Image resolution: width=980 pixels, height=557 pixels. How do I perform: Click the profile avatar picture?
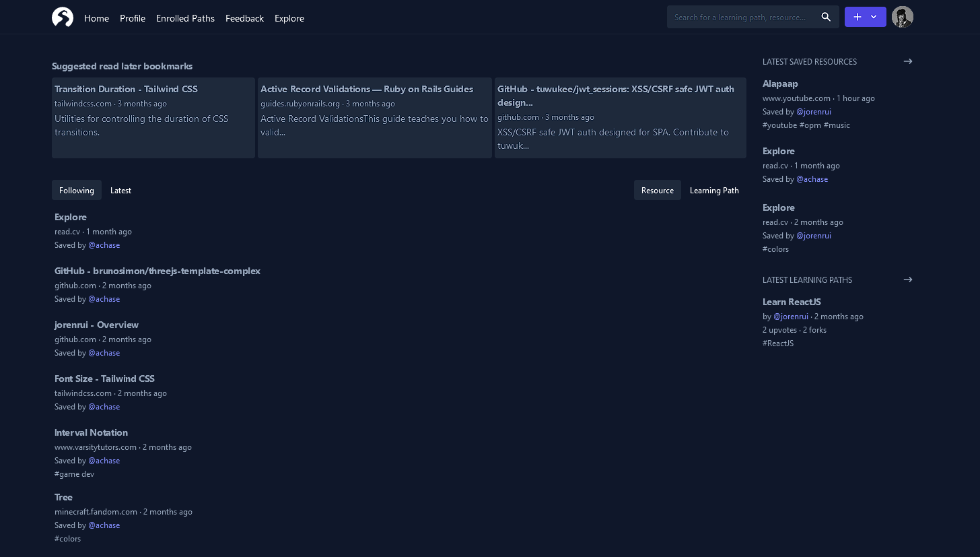pyautogui.click(x=902, y=17)
